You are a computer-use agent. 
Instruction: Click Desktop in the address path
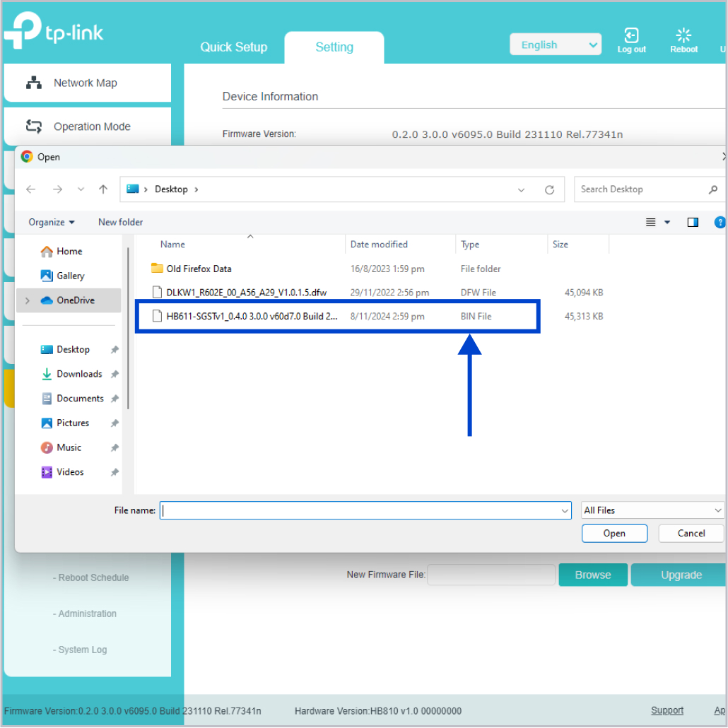(x=171, y=189)
